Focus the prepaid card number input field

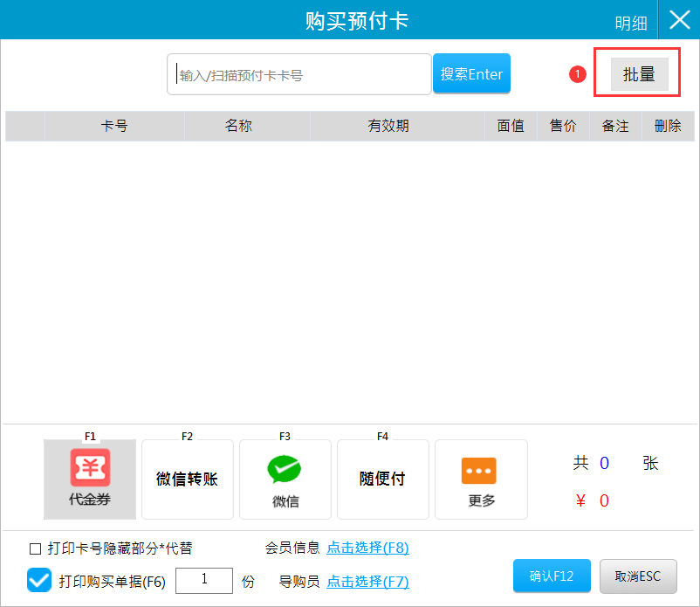(x=299, y=75)
